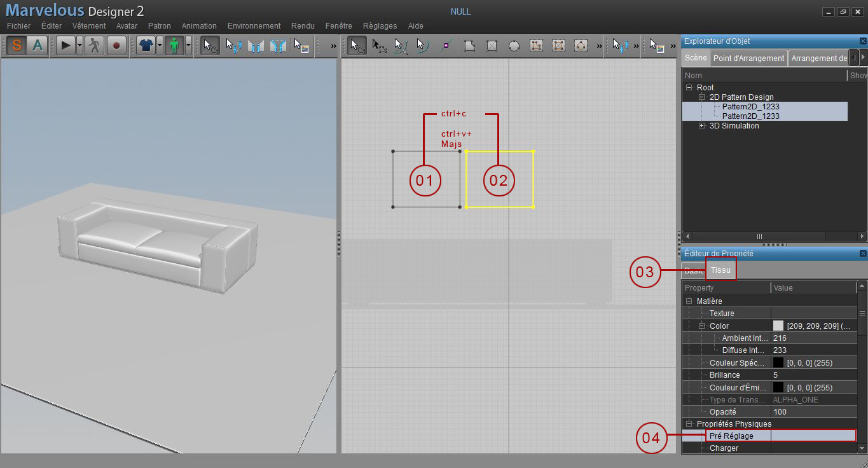
Task: Collapse the Root tree node
Action: coord(689,88)
